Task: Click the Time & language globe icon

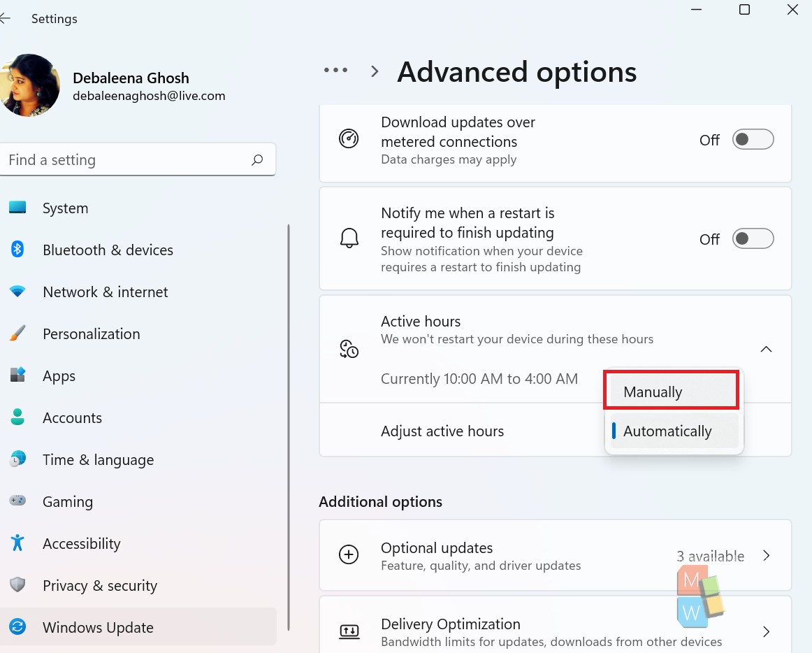Action: (17, 459)
